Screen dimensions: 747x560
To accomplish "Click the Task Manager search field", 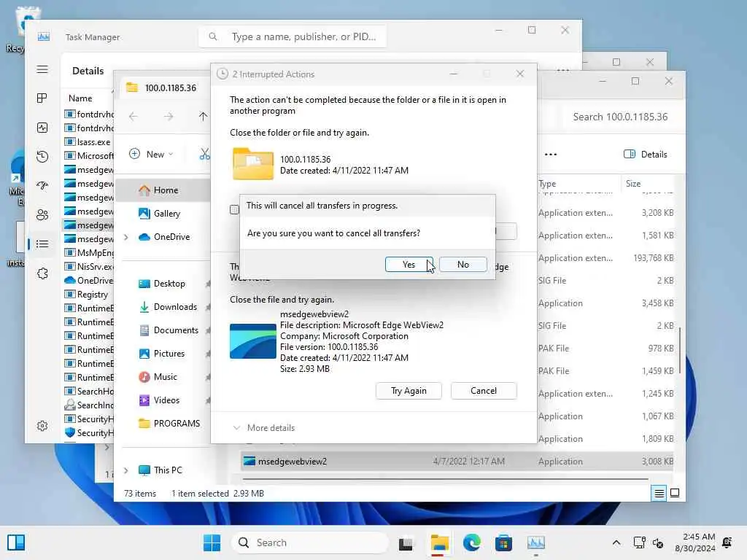I will click(x=293, y=36).
